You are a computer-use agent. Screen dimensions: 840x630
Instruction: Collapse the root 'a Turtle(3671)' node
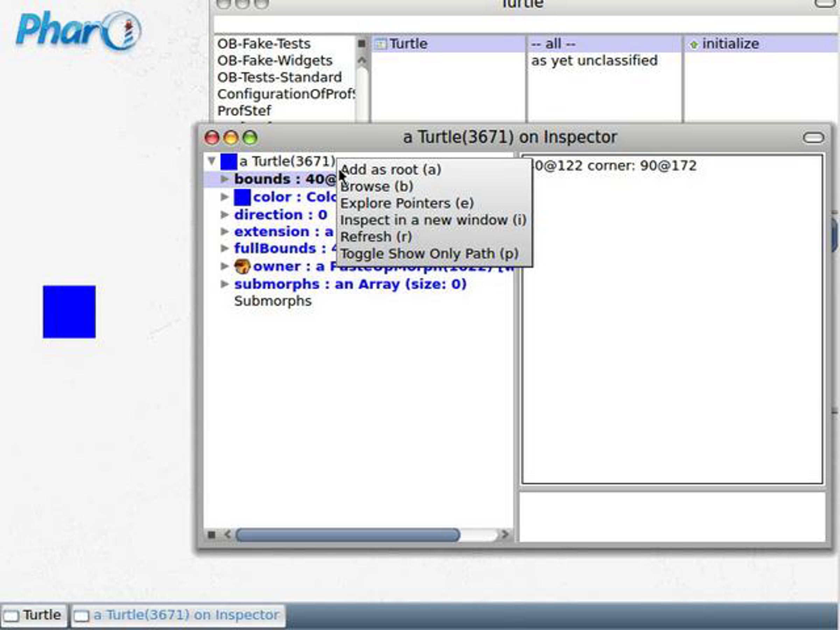click(211, 161)
